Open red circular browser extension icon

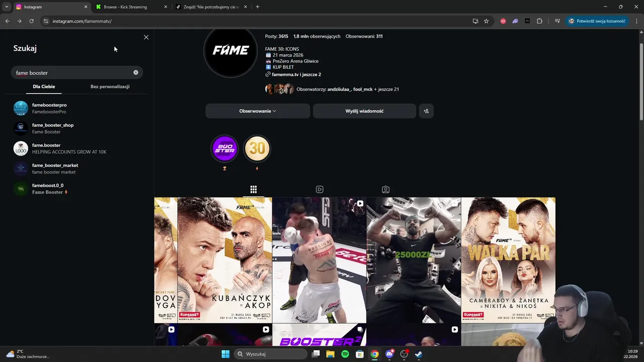pos(503,21)
